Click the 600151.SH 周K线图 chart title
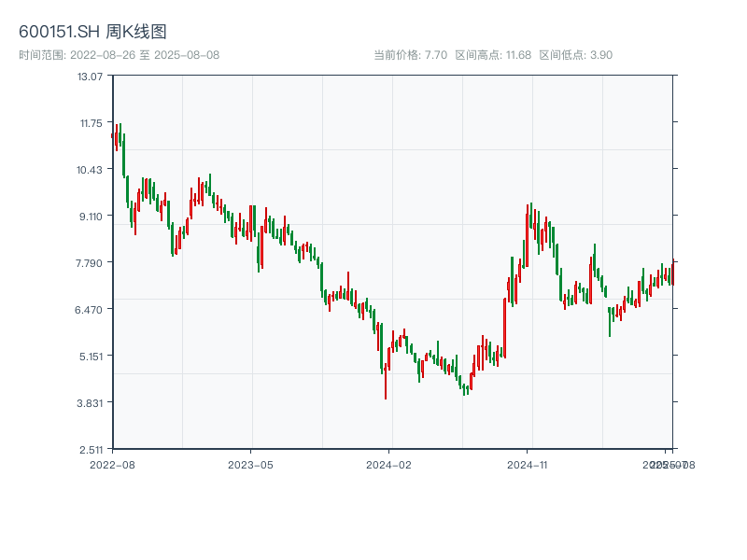The height and width of the screenshot is (560, 747). point(92,33)
